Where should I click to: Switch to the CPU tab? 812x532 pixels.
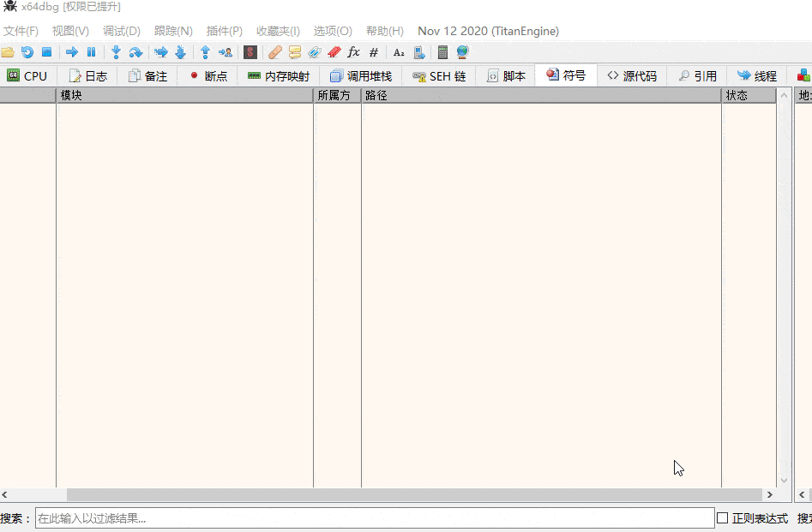pyautogui.click(x=27, y=76)
